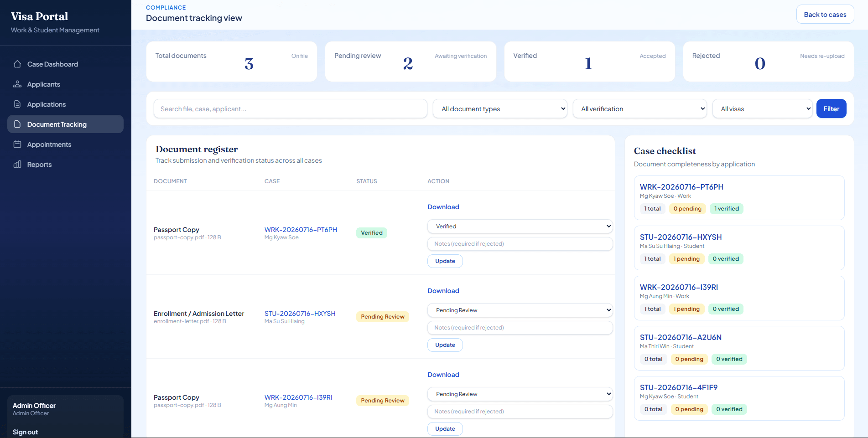
Task: Open status dropdown for Enrollment Letter row
Action: click(x=520, y=310)
